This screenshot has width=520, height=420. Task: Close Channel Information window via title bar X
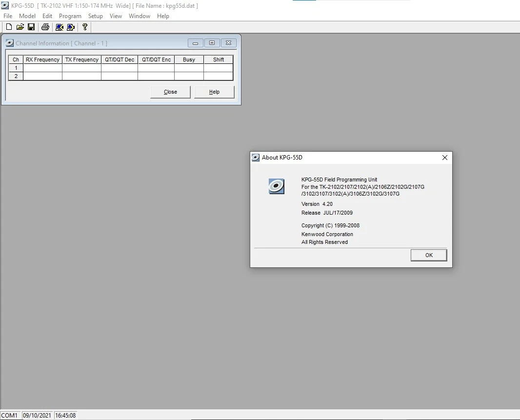click(228, 43)
